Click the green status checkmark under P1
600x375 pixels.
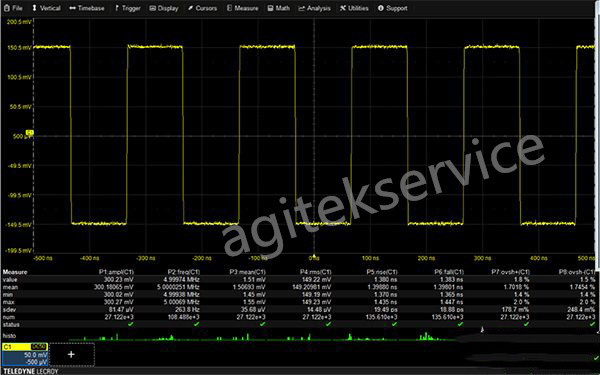point(131,324)
